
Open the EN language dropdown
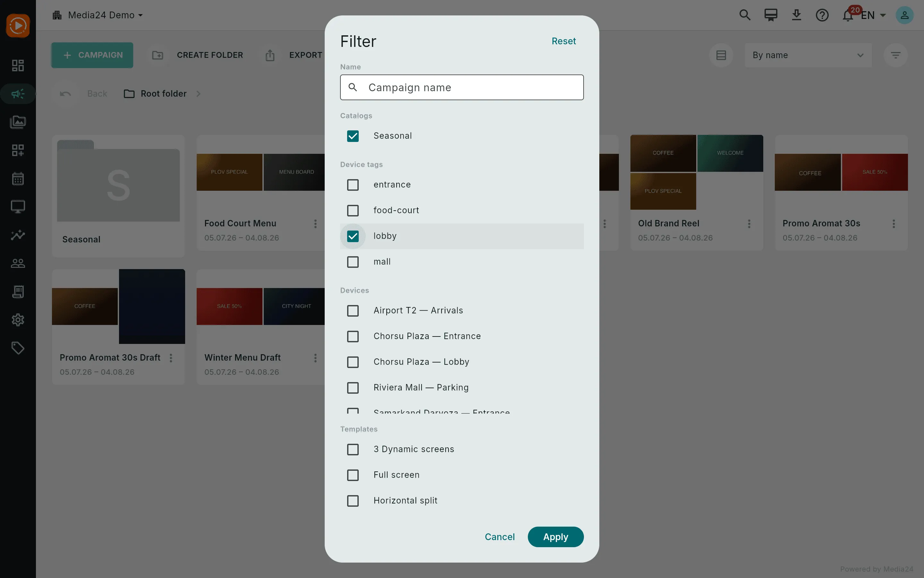[874, 15]
